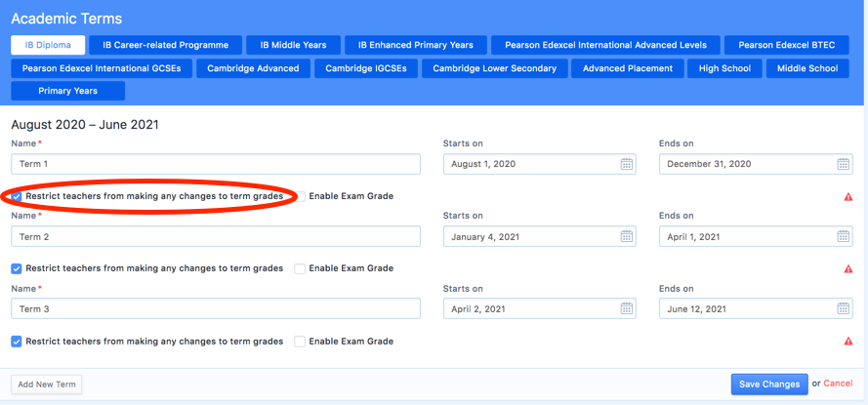Enable Exam Grade for Term 3

click(301, 342)
